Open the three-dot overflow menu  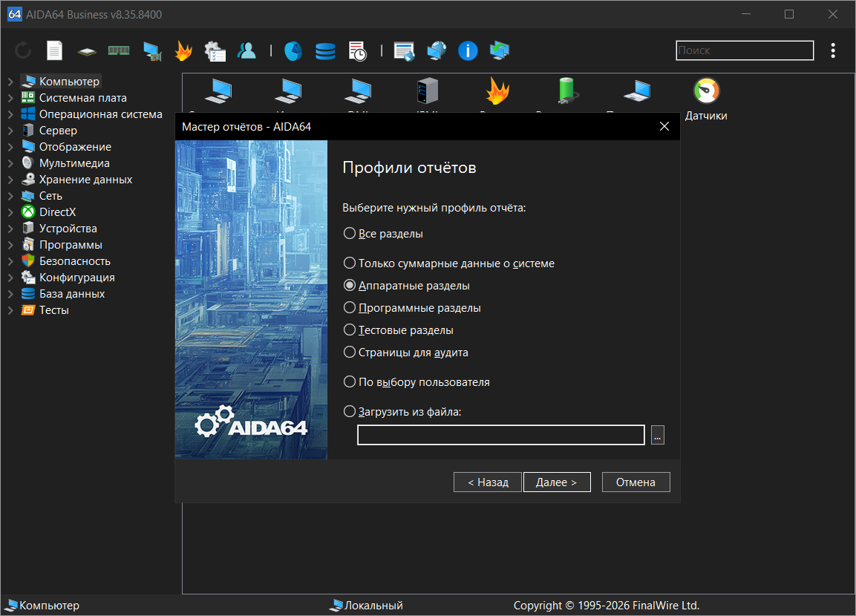[x=832, y=50]
